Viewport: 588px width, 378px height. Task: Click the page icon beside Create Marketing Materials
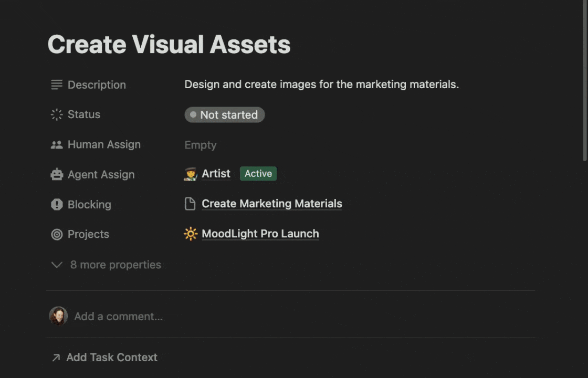pyautogui.click(x=190, y=204)
